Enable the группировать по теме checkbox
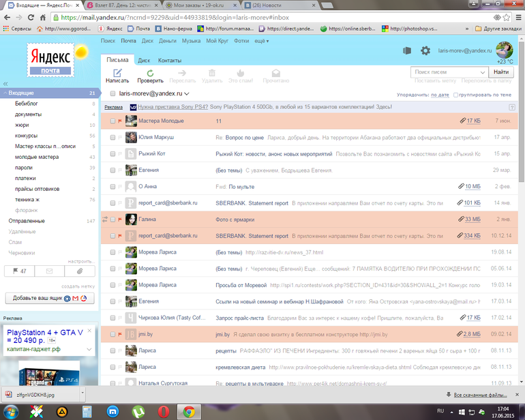The image size is (525, 420). (x=456, y=95)
